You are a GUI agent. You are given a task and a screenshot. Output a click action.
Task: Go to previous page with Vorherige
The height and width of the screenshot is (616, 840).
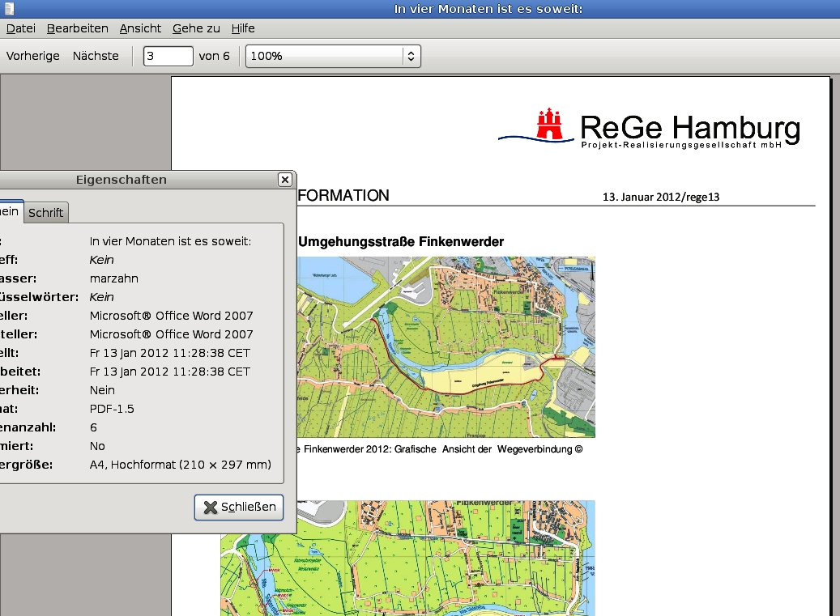pos(32,56)
